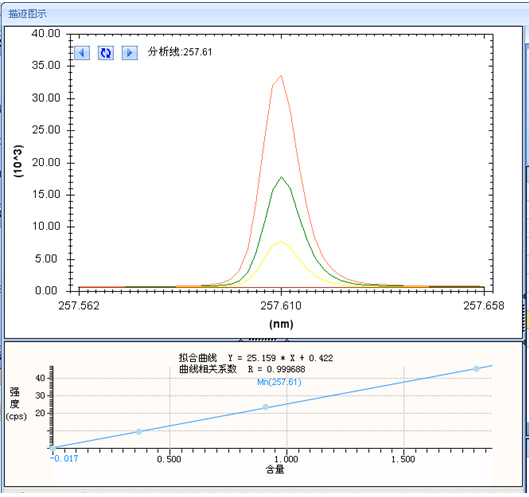Click the splitter handle between the two chart panels
529x497 pixels.
coord(263,339)
